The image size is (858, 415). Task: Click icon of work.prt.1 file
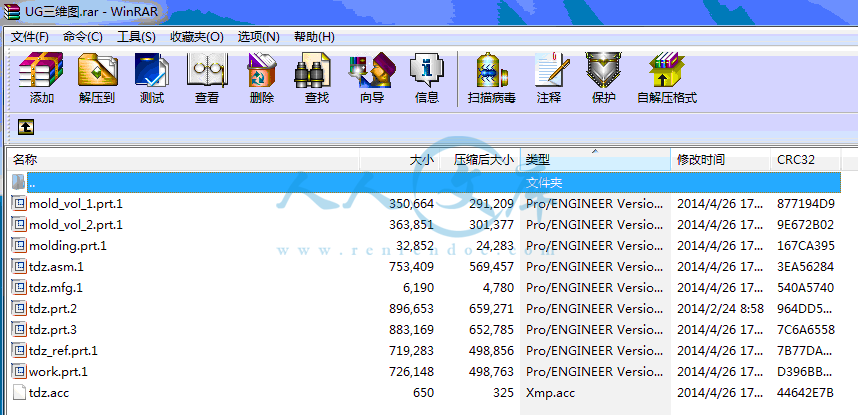click(19, 372)
